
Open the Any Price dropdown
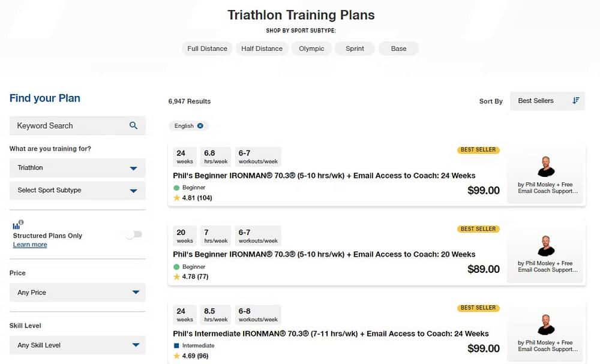pyautogui.click(x=77, y=293)
